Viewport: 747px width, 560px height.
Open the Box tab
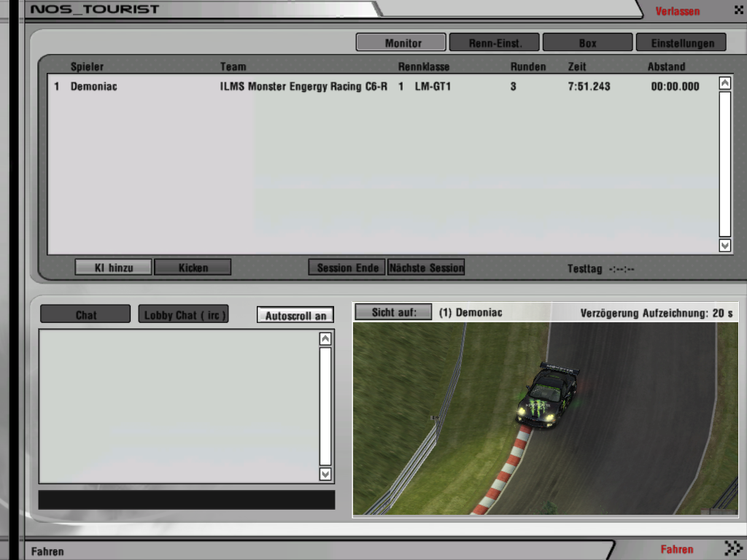pyautogui.click(x=587, y=43)
